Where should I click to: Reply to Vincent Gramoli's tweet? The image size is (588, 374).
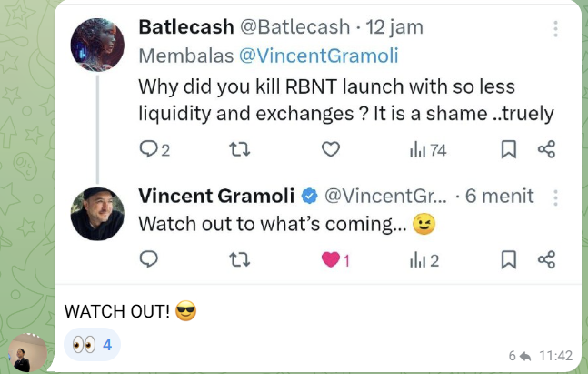[x=149, y=259]
